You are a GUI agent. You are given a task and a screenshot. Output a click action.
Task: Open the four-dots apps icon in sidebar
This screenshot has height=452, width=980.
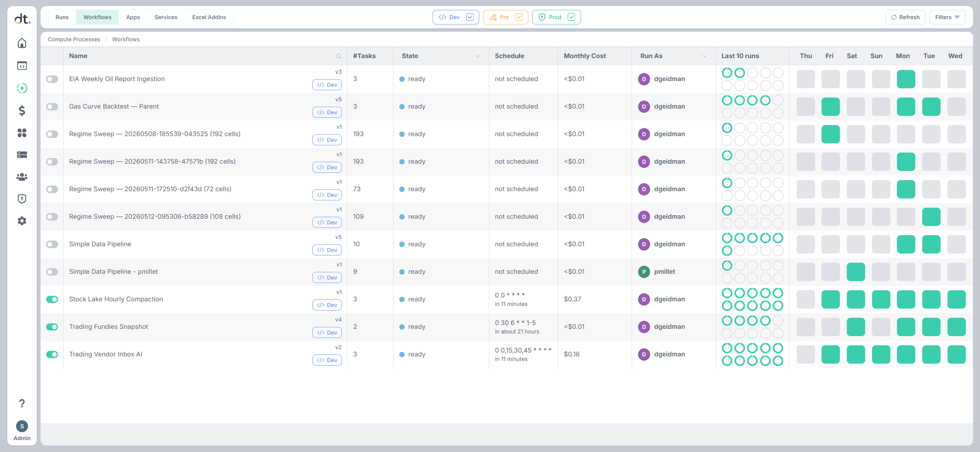click(22, 133)
